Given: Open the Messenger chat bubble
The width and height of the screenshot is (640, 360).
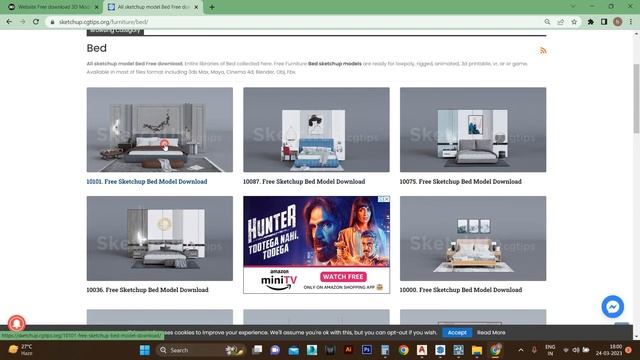Looking at the screenshot, I should pos(613,307).
